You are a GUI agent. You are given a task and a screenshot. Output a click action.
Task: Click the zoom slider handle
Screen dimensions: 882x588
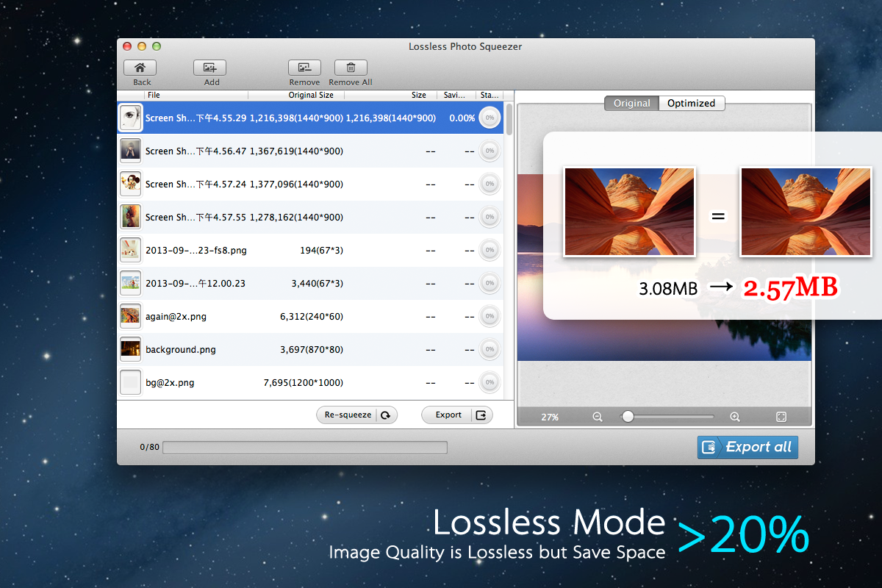coord(627,417)
